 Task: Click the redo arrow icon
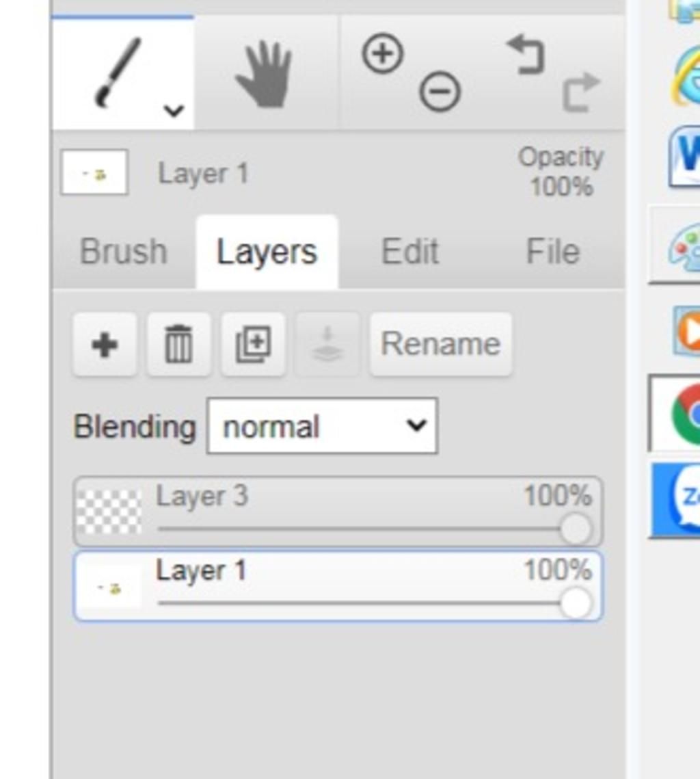(x=582, y=92)
